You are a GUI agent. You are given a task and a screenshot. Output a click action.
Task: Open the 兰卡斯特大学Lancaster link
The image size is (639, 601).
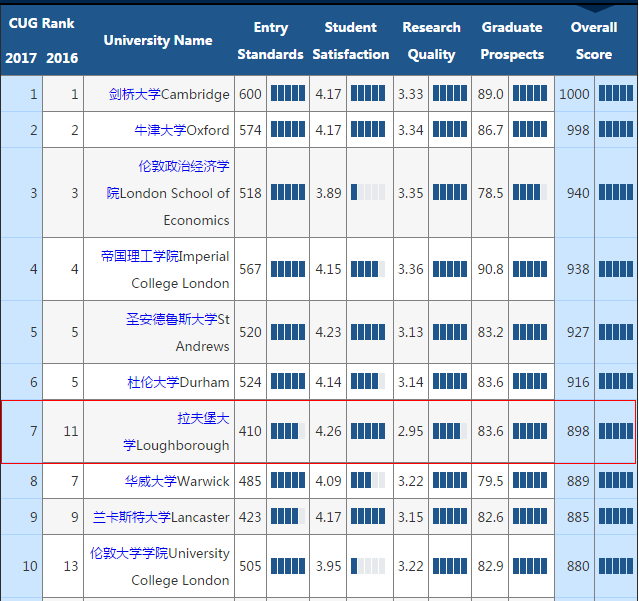tap(161, 517)
